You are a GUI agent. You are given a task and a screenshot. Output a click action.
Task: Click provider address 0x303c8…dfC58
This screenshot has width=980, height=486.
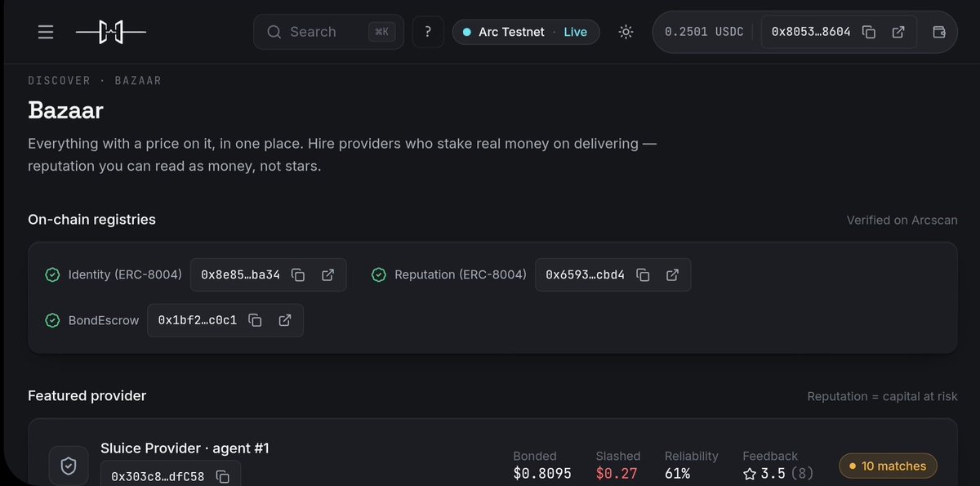[x=158, y=476]
